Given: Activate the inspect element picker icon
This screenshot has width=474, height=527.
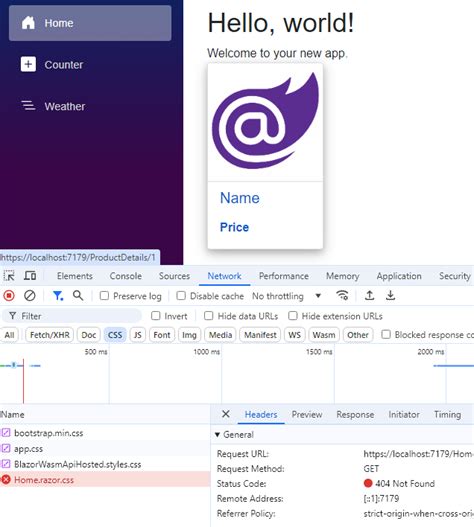Looking at the screenshot, I should tap(9, 276).
